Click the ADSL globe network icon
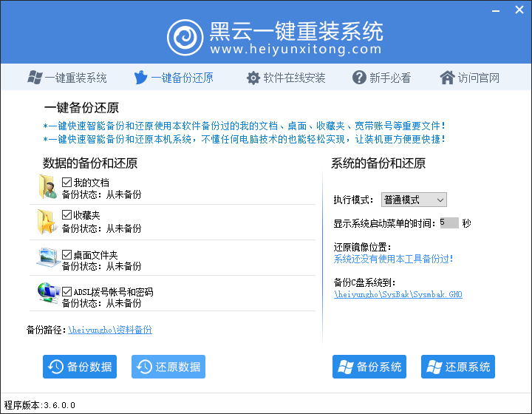Screen dimensions: 532x414 pos(49,293)
